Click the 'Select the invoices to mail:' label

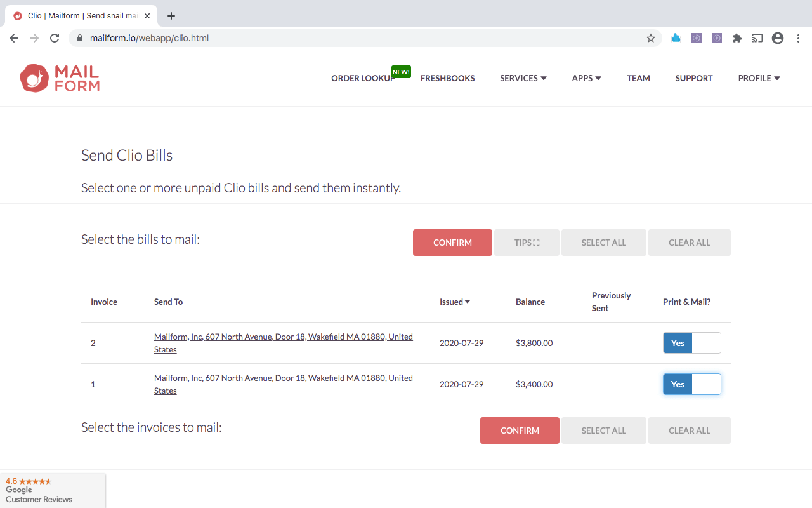(152, 427)
